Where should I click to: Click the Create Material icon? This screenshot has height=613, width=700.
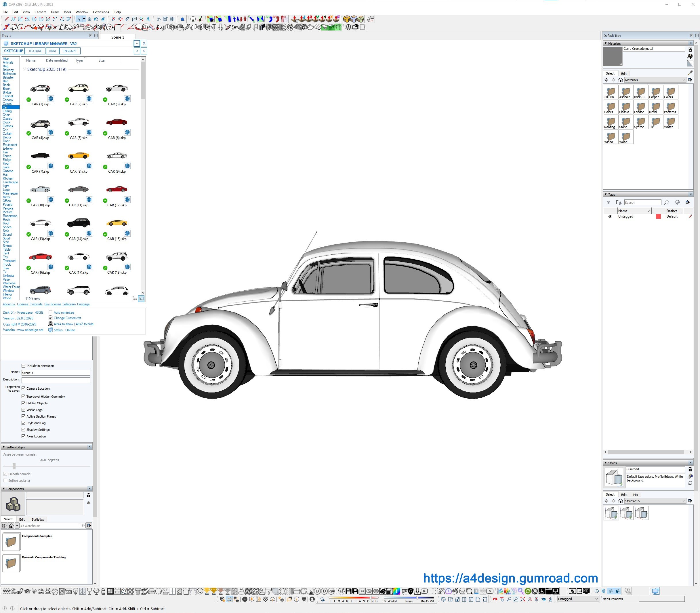[x=690, y=57]
